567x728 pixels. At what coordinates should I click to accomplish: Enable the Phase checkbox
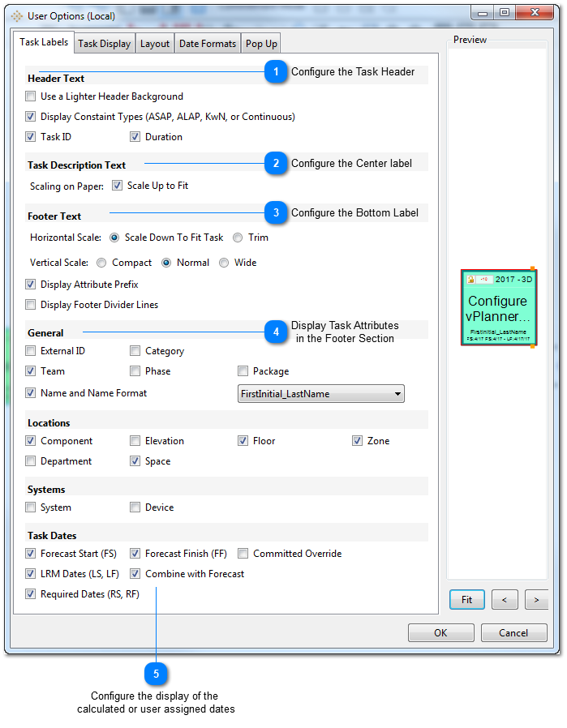tap(135, 371)
